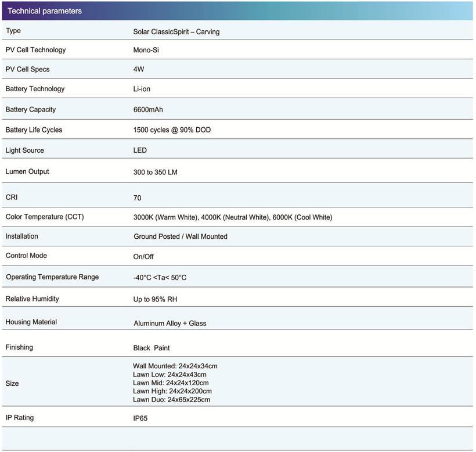The image size is (476, 452).
Task: Select the 'Size' row label
Action: pyautogui.click(x=12, y=383)
